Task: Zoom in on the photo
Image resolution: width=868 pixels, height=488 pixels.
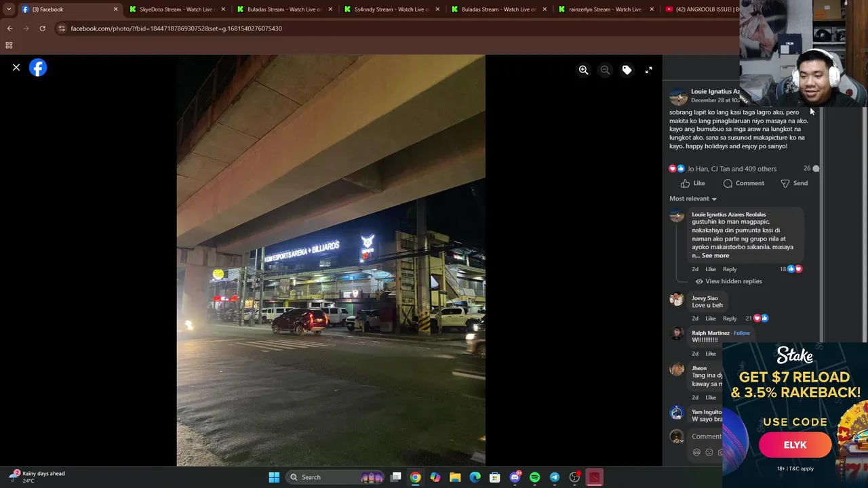Action: pyautogui.click(x=583, y=70)
